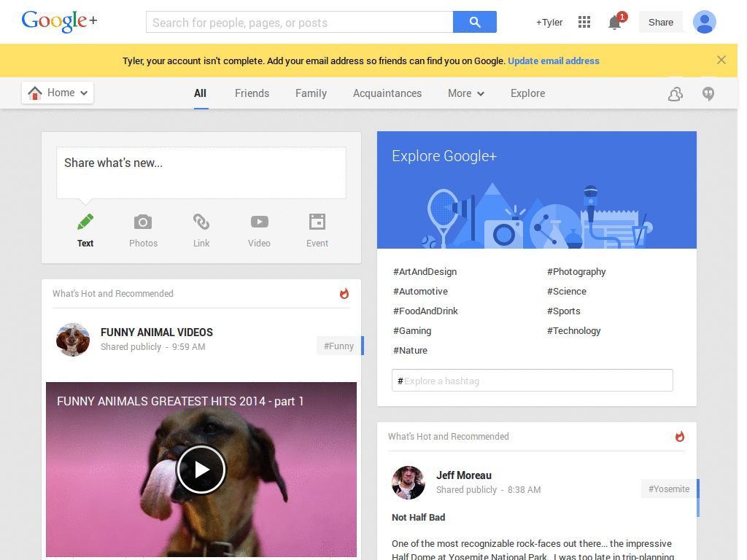
Task: Open the Explore tab
Action: 528,93
